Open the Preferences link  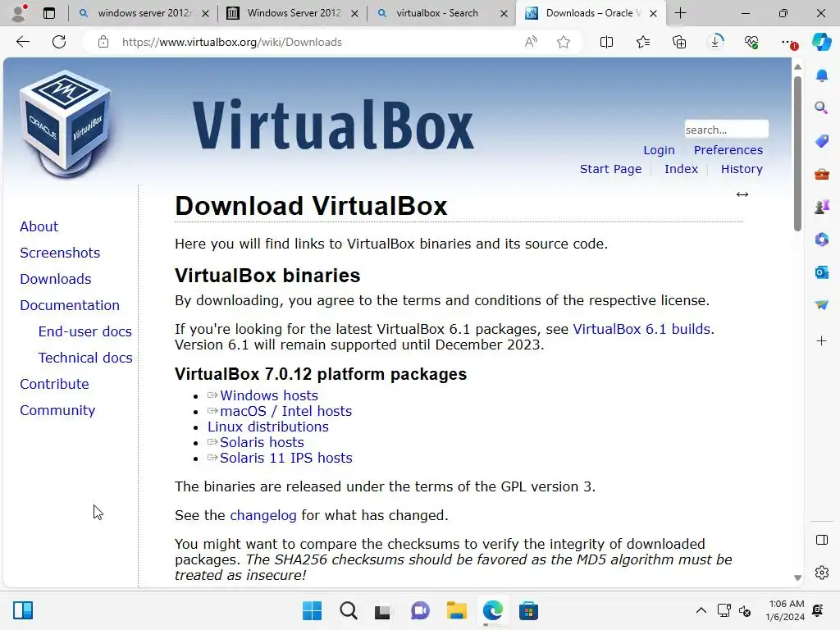[728, 150]
